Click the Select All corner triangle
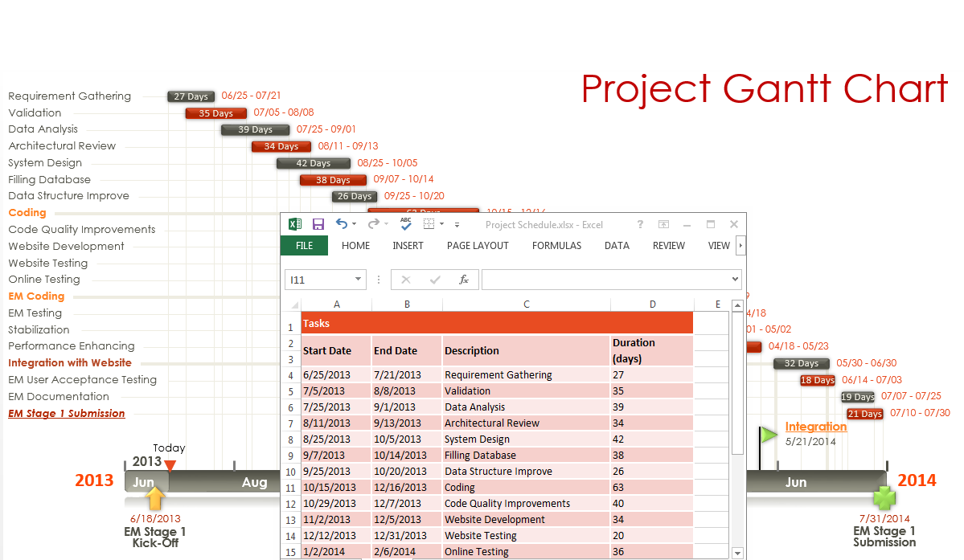 294,305
